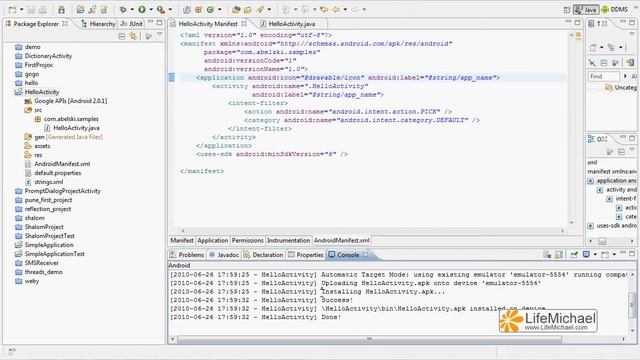This screenshot has height=360, width=640.
Task: Click the Open Type toolbar icon
Action: 236,9
